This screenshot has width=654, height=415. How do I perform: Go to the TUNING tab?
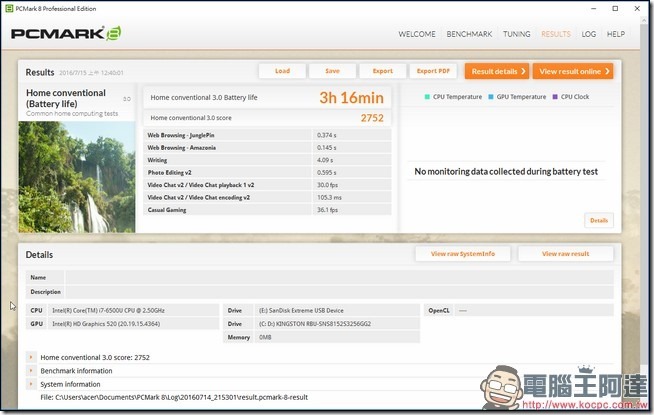(x=516, y=34)
